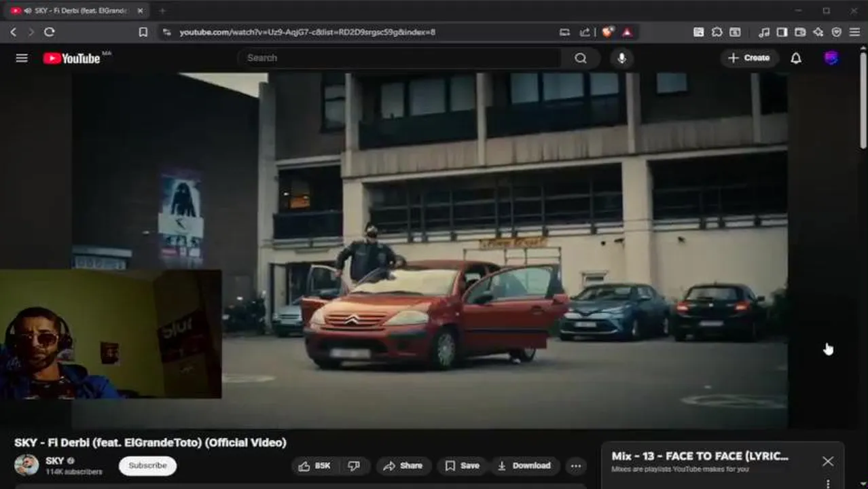Click the video player to pause
The width and height of the screenshot is (868, 489).
coord(429,250)
